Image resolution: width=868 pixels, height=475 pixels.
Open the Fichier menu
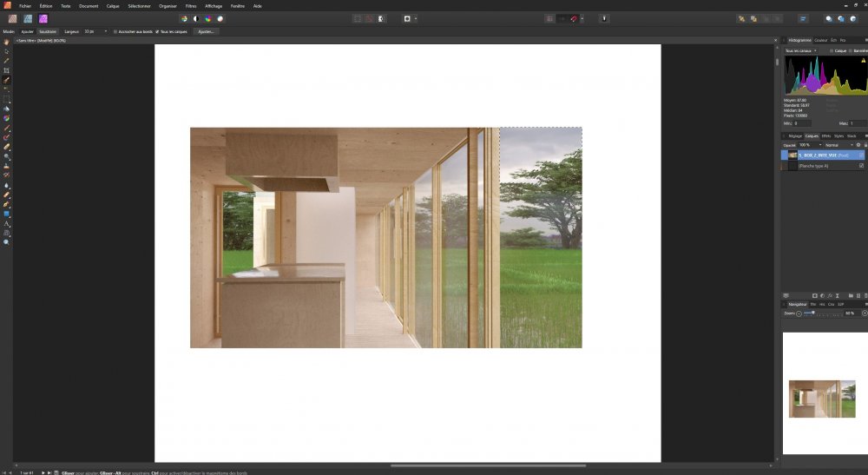[x=25, y=6]
